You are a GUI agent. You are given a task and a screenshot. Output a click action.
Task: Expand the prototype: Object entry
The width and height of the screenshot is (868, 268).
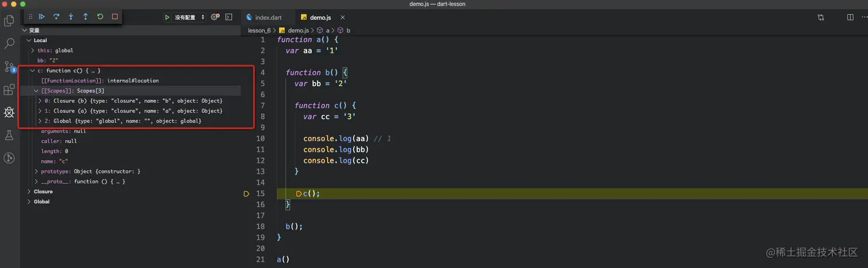coord(37,171)
